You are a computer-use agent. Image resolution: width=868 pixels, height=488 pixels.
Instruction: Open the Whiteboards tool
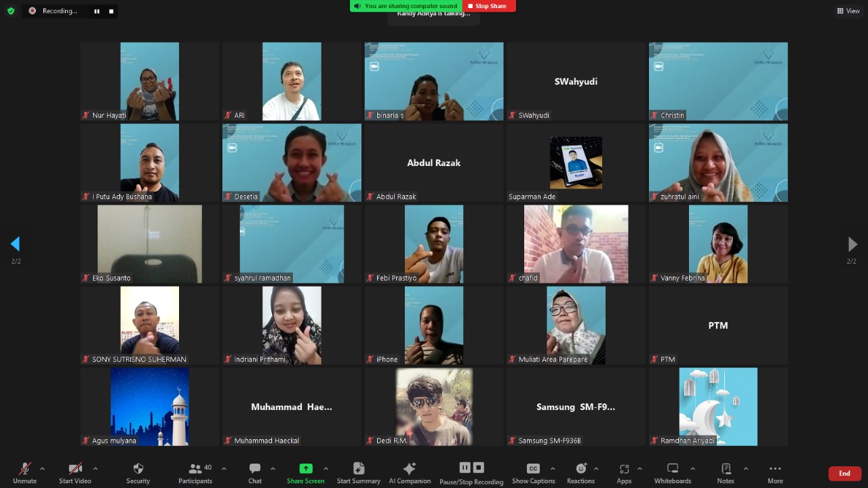672,472
